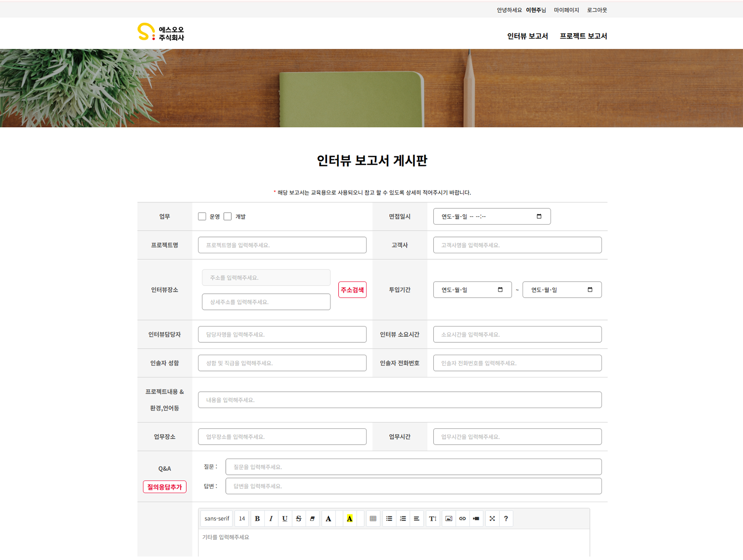This screenshot has height=560, width=743.
Task: Open the insert table grid icon
Action: [x=373, y=518]
